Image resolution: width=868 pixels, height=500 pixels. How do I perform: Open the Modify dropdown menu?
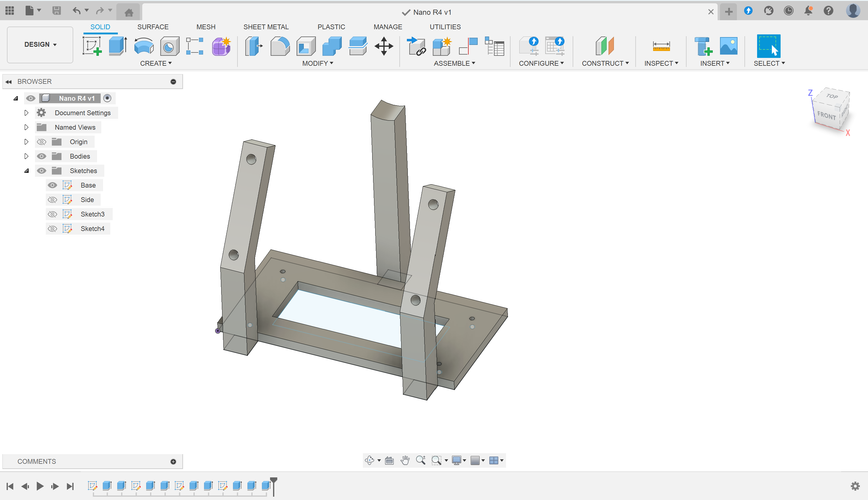coord(317,63)
